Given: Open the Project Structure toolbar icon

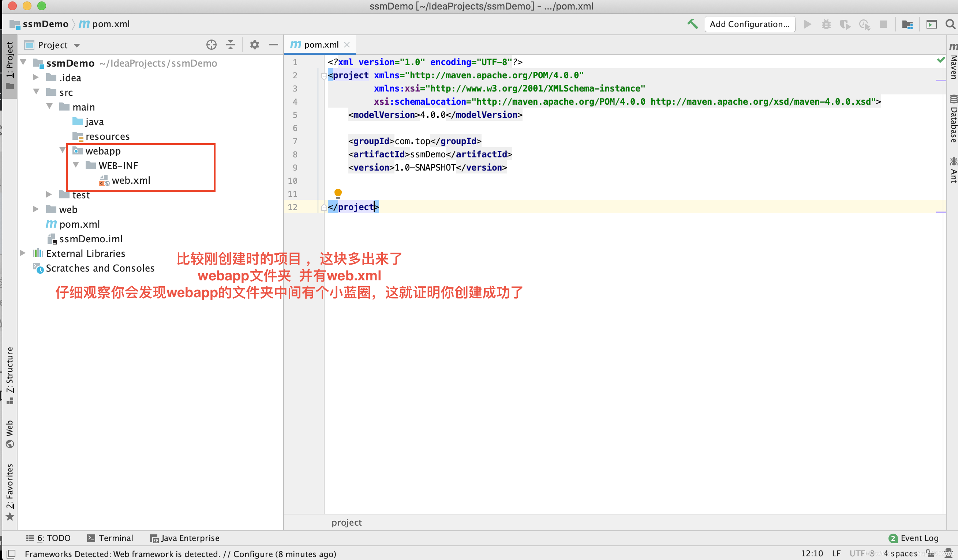Looking at the screenshot, I should (907, 24).
